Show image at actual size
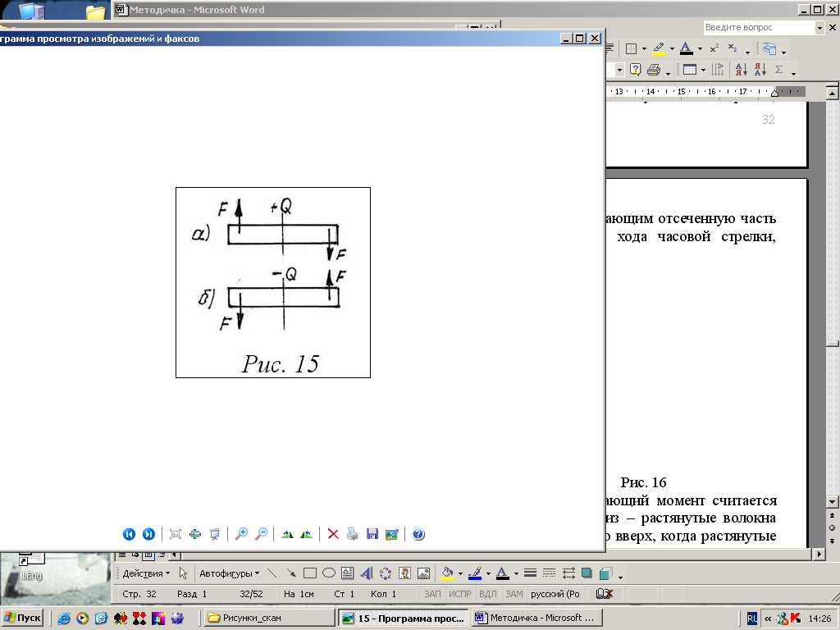Viewport: 840px width, 630px height. point(195,534)
